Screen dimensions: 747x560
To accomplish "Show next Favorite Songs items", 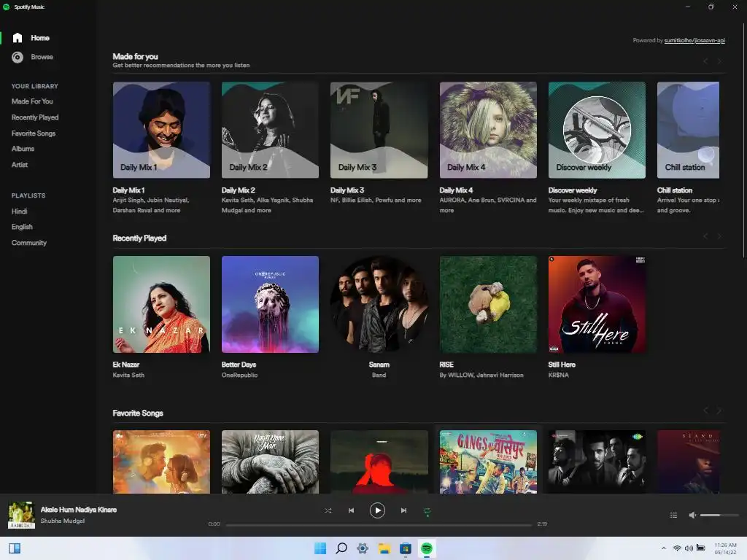I will click(719, 411).
